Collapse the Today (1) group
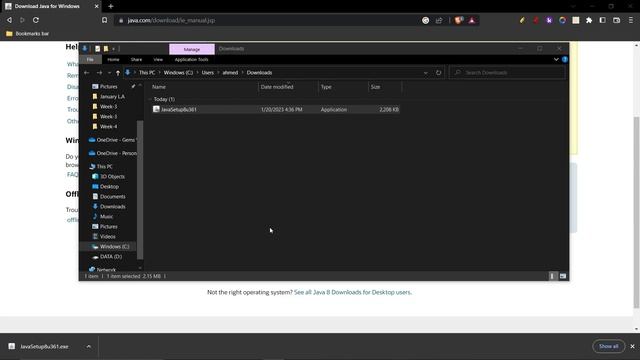This screenshot has width=640, height=360. pyautogui.click(x=150, y=99)
